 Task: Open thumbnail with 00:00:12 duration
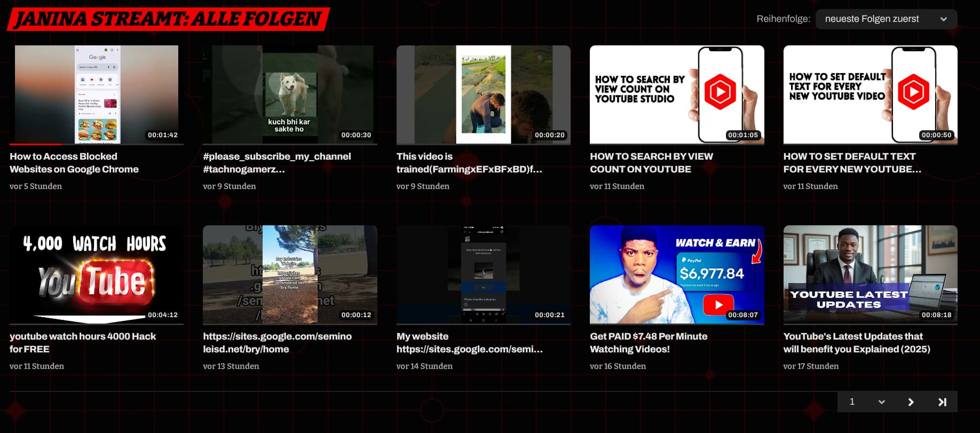point(290,274)
